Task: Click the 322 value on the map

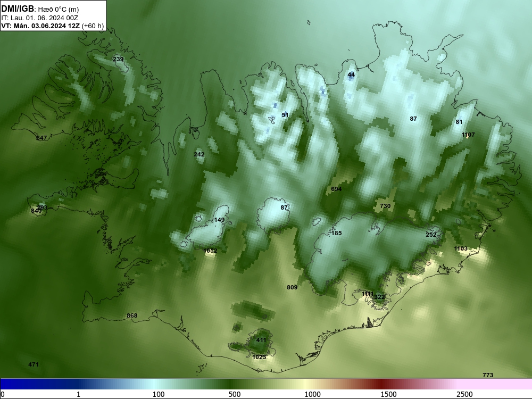Action: tap(379, 297)
